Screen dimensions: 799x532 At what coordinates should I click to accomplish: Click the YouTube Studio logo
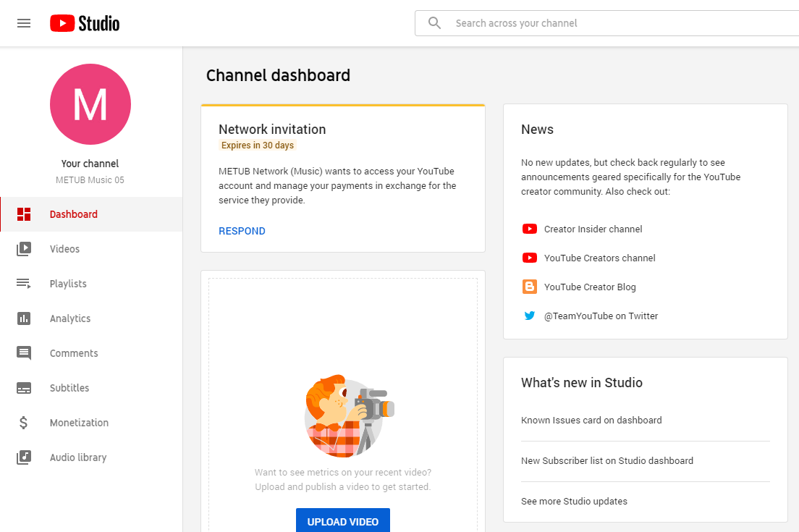tap(85, 23)
